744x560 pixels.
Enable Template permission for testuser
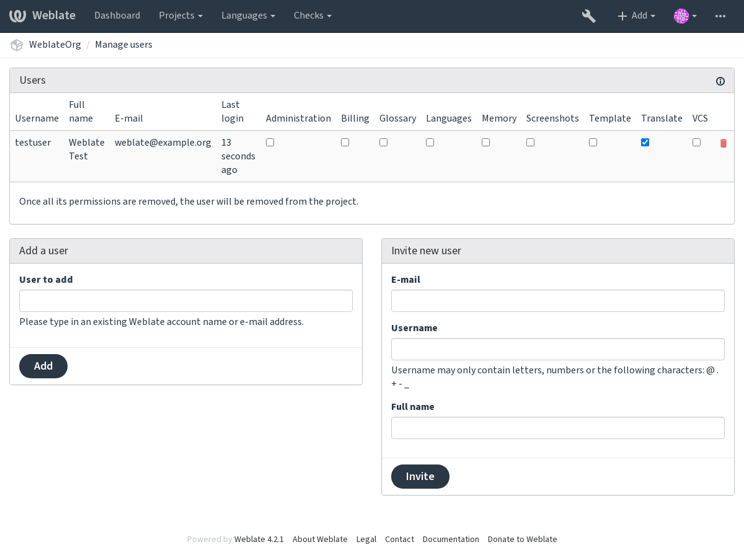coord(593,142)
